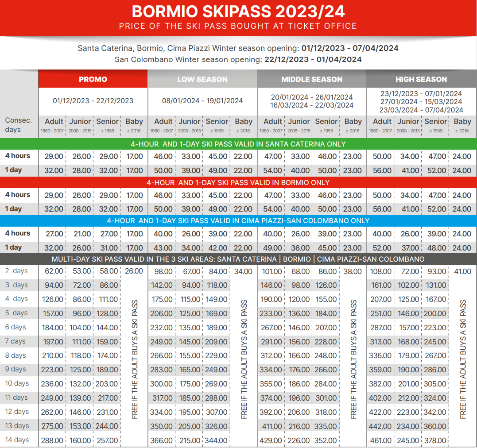Click the "11 days" row label

point(16,397)
